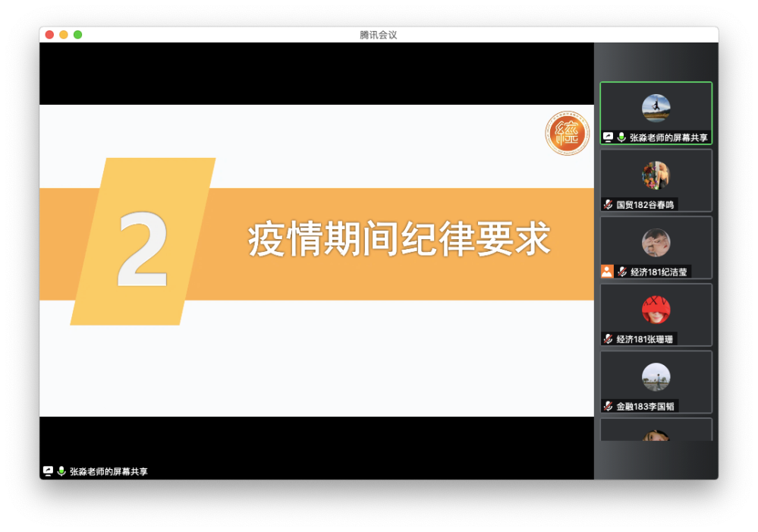Select 经济181张珊珊 red hat avatar
758x532 pixels.
coord(656,310)
